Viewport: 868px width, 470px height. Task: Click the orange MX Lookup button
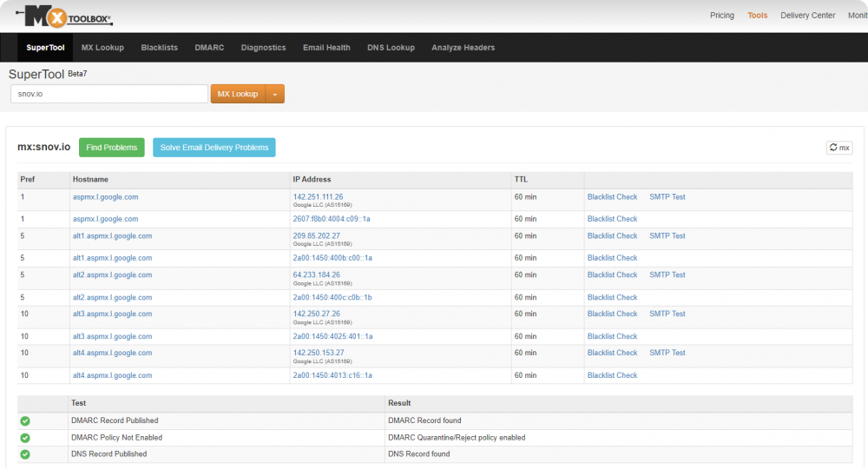click(x=238, y=94)
